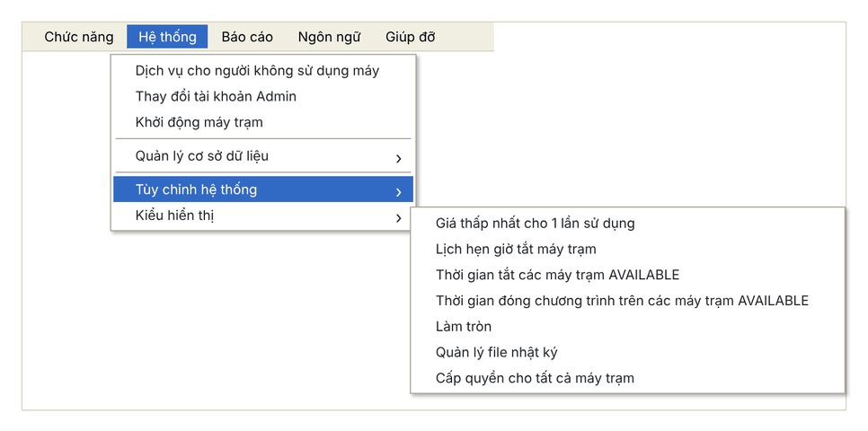The width and height of the screenshot is (868, 431).
Task: Open the Báo cáo menu
Action: click(247, 37)
